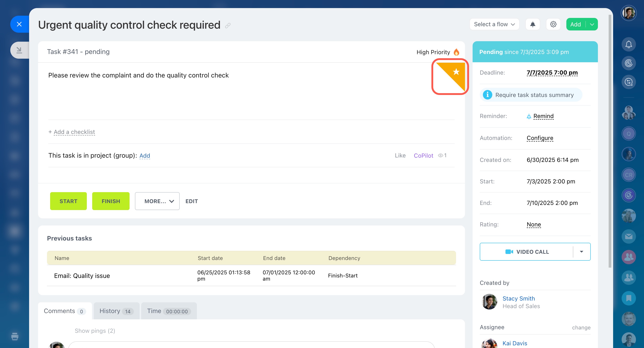This screenshot has height=348, width=644.
Task: Click the purple spiral CoPilot icon in sidebar
Action: point(629,195)
